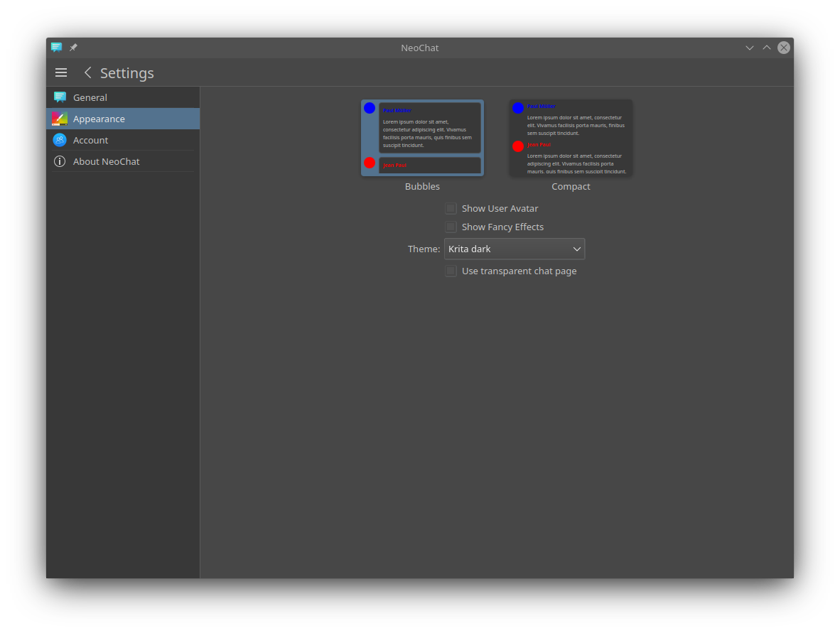The height and width of the screenshot is (633, 840).
Task: Open the Account settings page
Action: point(91,140)
